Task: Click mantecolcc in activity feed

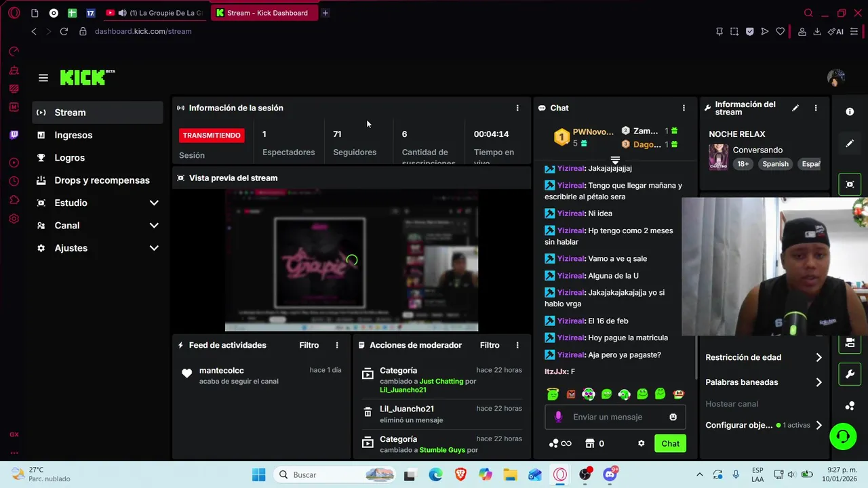Action: point(221,371)
